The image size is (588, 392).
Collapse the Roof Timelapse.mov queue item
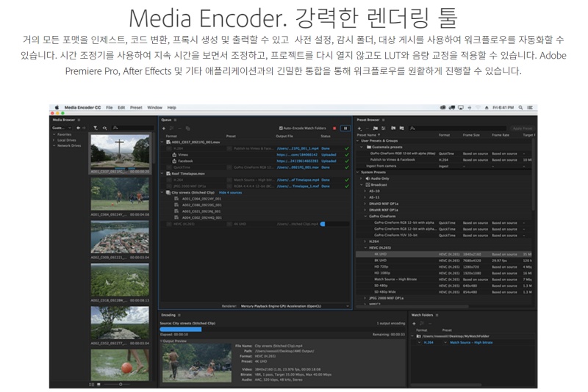162,174
